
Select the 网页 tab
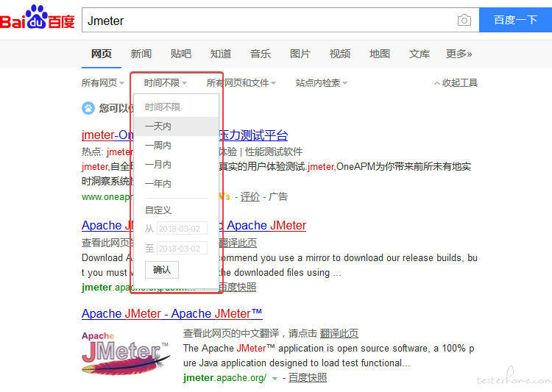pos(102,54)
